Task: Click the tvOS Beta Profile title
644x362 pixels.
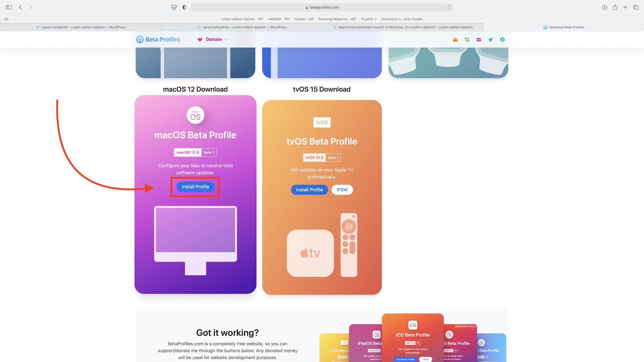Action: 322,141
